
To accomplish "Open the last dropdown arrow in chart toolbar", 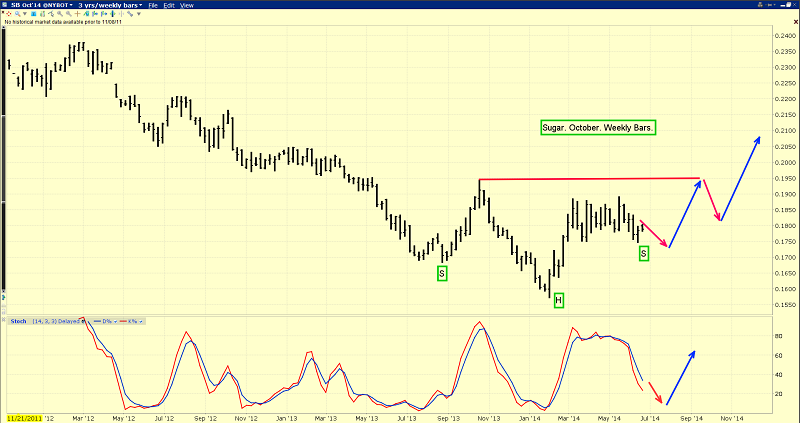I will [139, 14].
